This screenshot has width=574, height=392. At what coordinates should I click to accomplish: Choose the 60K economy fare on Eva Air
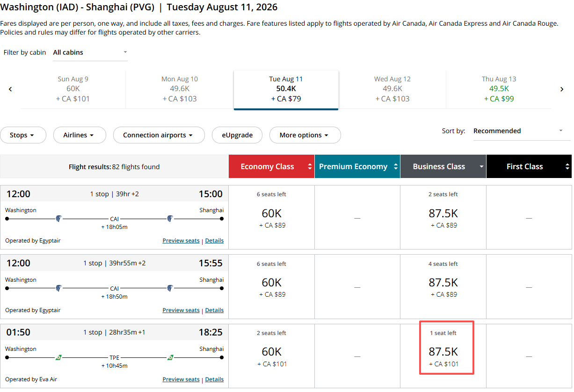(271, 352)
